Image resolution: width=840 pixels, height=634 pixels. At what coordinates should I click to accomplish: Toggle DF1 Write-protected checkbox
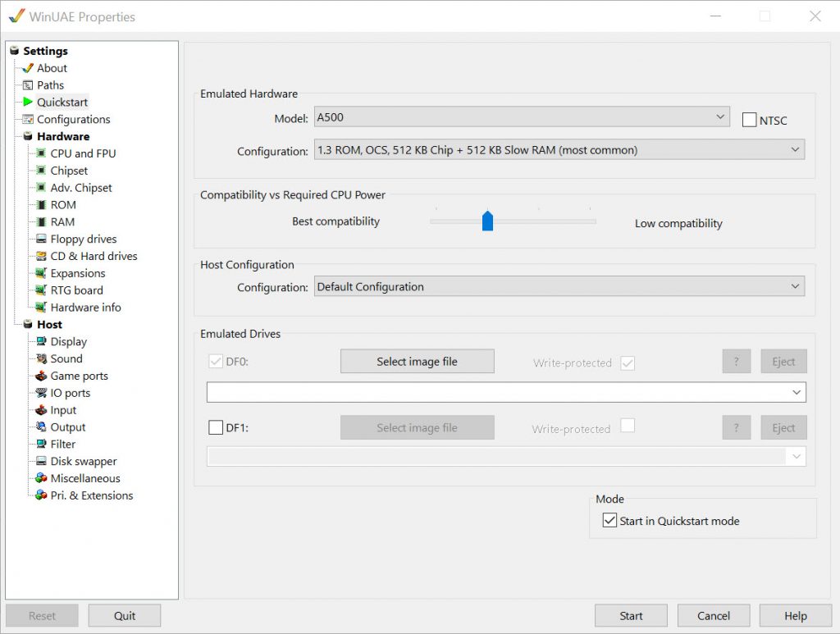pos(628,426)
